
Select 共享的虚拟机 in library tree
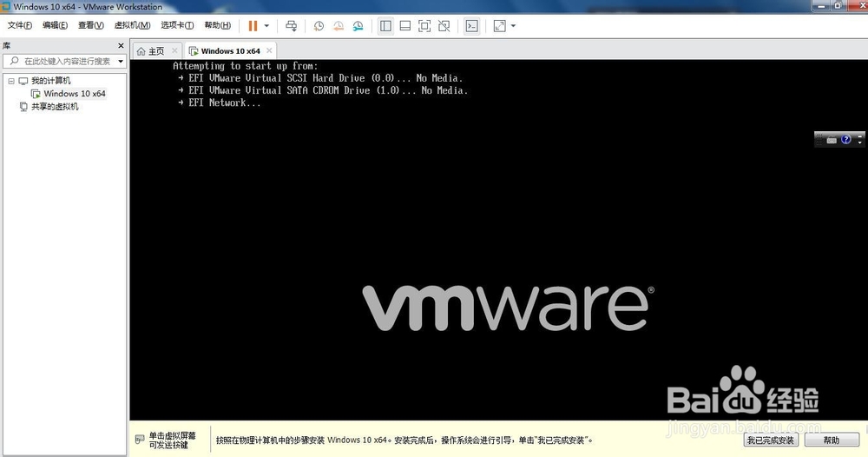point(55,107)
